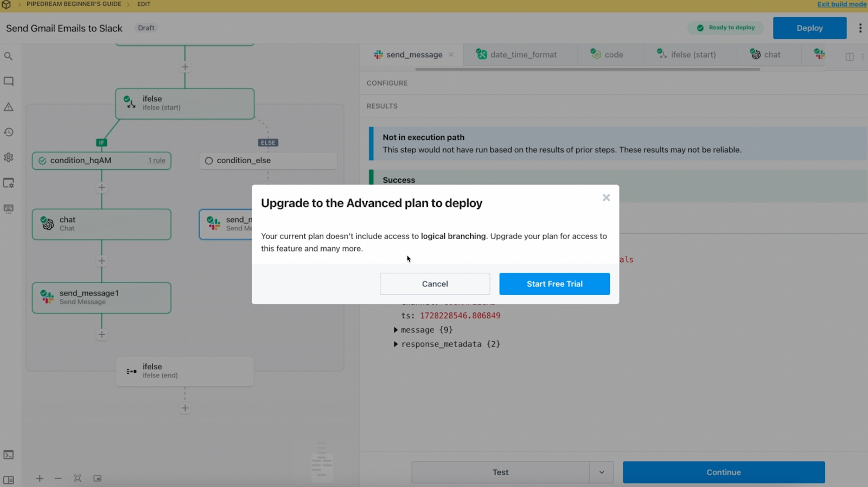
Task: Add step below condition_hqAM
Action: pos(101,188)
